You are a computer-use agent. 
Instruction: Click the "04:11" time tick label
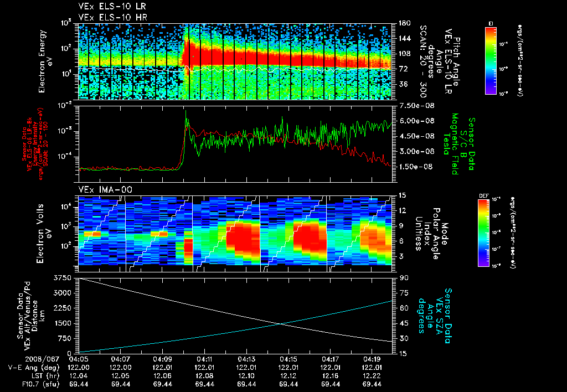coord(205,359)
